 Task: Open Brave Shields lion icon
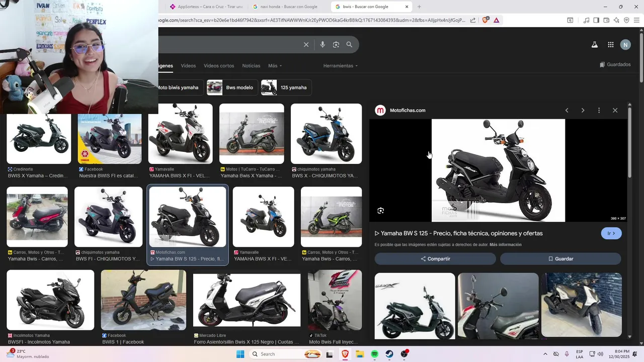(486, 20)
